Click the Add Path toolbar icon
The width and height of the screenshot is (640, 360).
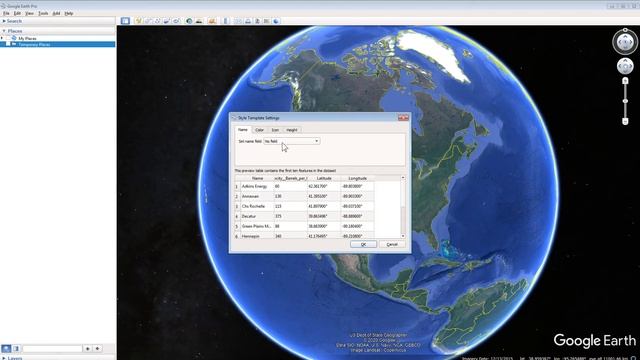pos(157,21)
